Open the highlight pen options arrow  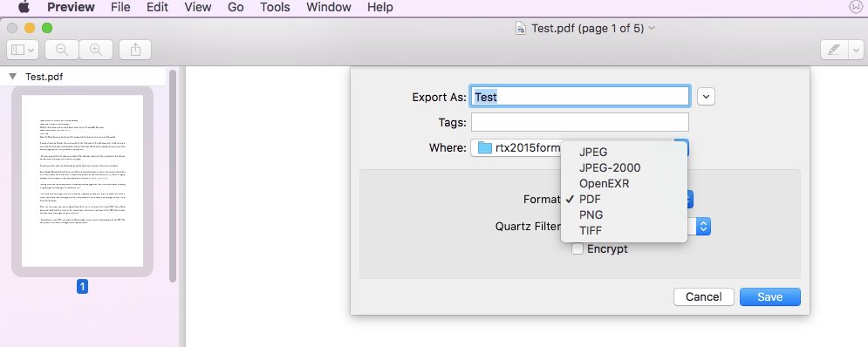click(x=856, y=50)
